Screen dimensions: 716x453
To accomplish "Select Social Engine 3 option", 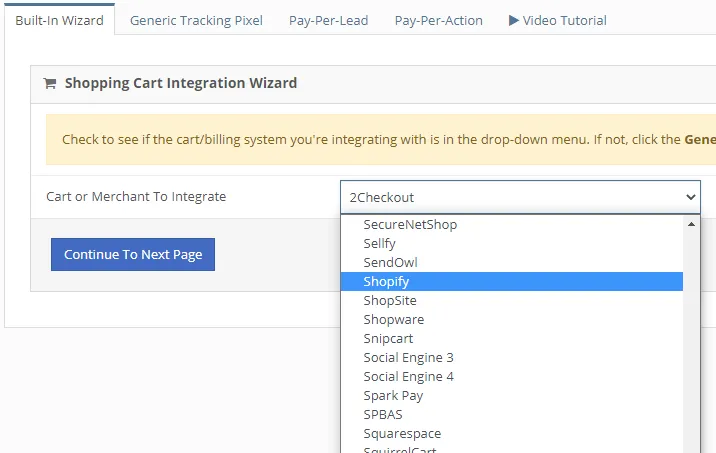I will click(511, 358).
